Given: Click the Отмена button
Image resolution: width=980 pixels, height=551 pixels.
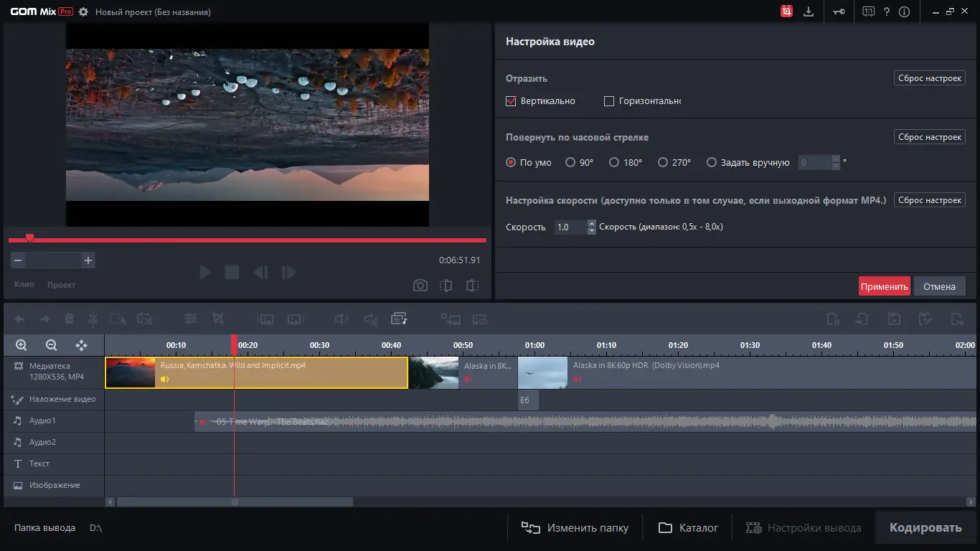Looking at the screenshot, I should [939, 286].
